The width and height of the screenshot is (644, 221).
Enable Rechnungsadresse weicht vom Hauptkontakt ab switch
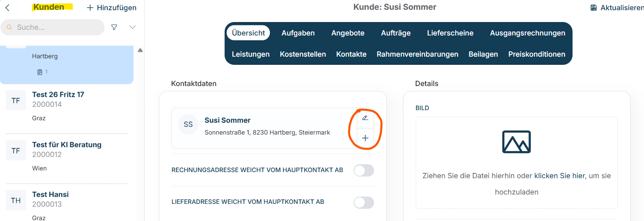[363, 170]
